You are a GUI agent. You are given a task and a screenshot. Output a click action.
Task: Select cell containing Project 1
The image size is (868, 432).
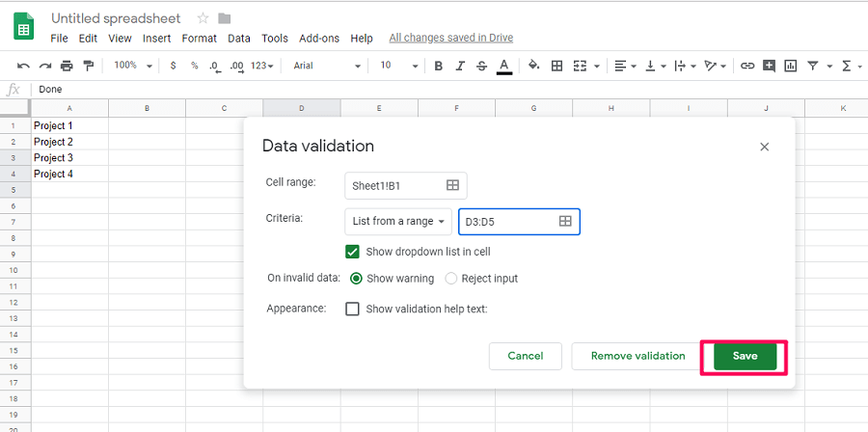click(69, 125)
